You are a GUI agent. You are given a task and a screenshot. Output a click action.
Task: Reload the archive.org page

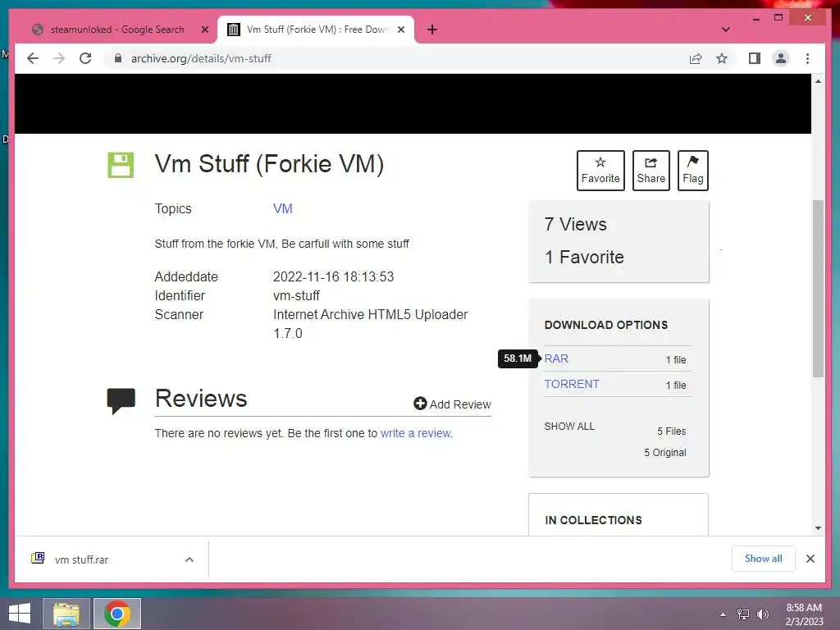coord(85,58)
